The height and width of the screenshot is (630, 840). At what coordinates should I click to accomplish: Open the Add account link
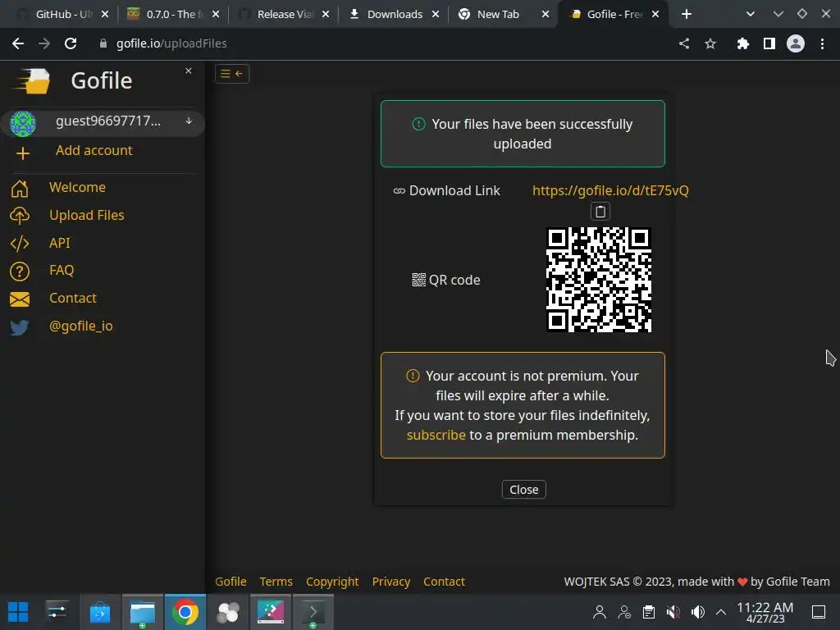pos(94,151)
